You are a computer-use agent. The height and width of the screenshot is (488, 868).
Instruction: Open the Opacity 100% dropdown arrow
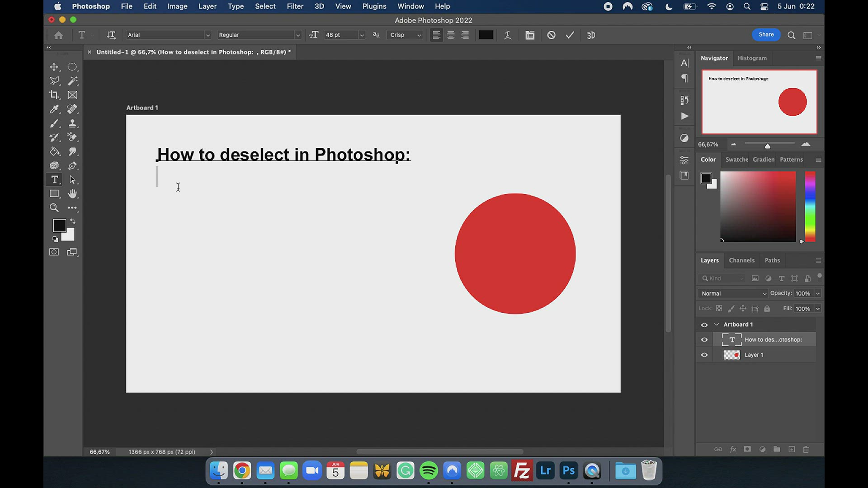point(817,293)
